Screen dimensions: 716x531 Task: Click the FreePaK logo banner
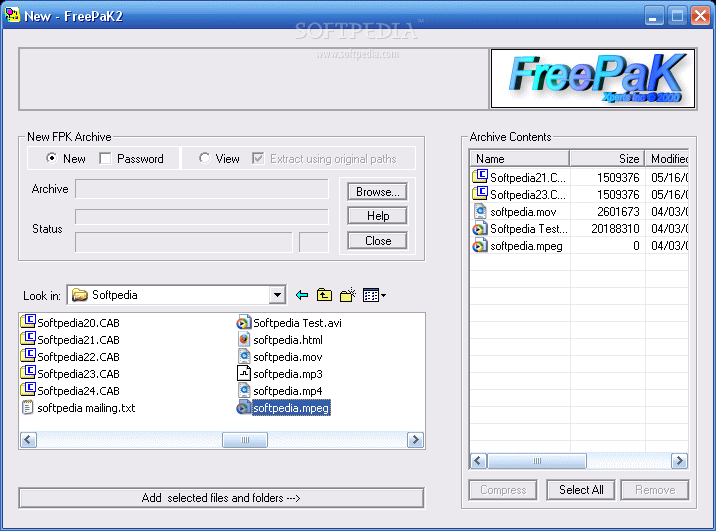[593, 79]
